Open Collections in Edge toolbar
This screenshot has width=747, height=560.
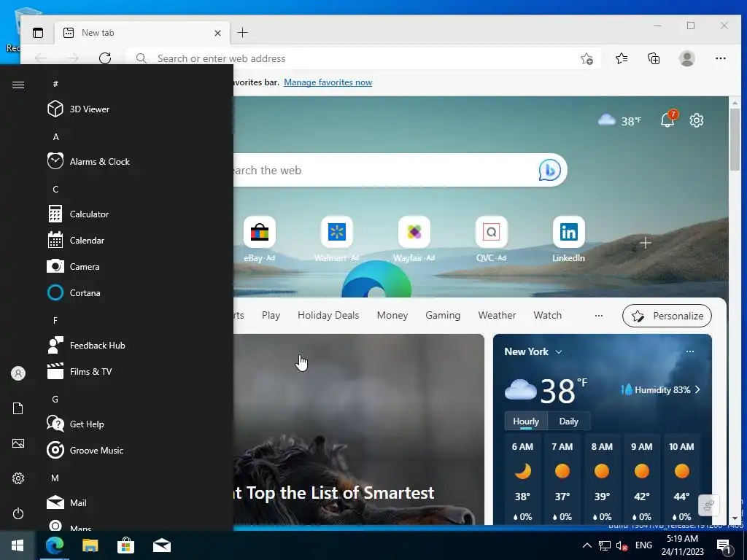click(654, 58)
